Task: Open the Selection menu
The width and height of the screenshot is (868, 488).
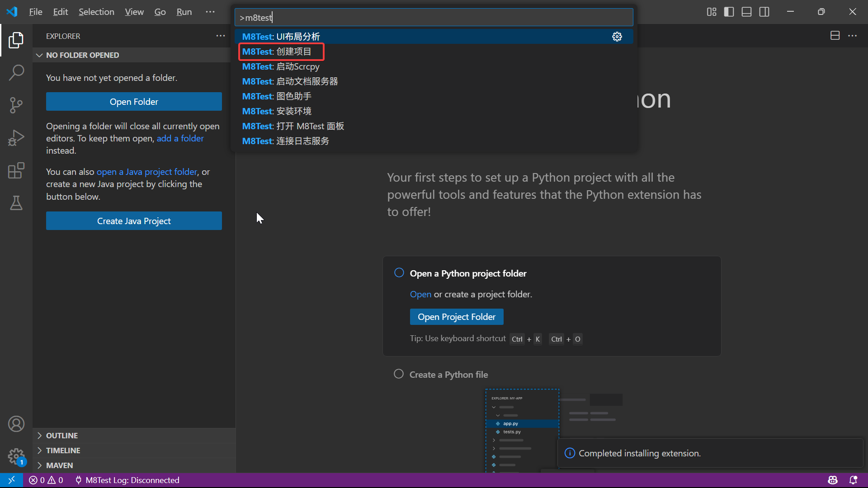Action: (96, 12)
